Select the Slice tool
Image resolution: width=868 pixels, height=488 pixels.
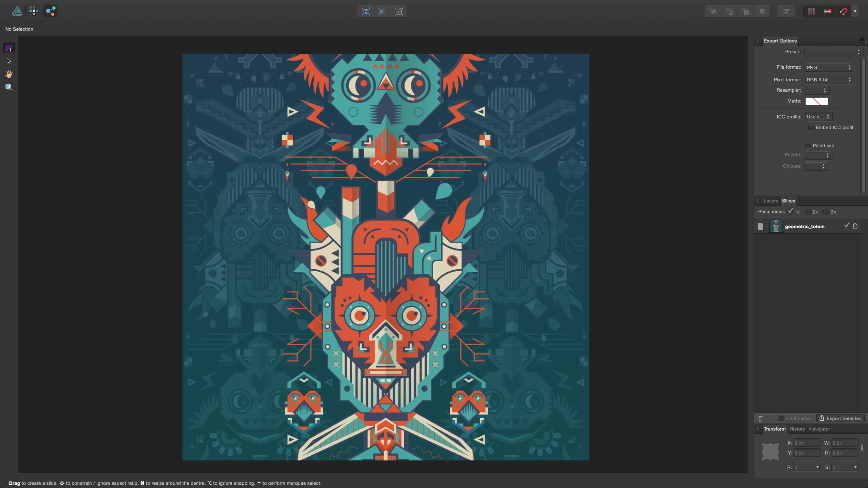pyautogui.click(x=9, y=48)
